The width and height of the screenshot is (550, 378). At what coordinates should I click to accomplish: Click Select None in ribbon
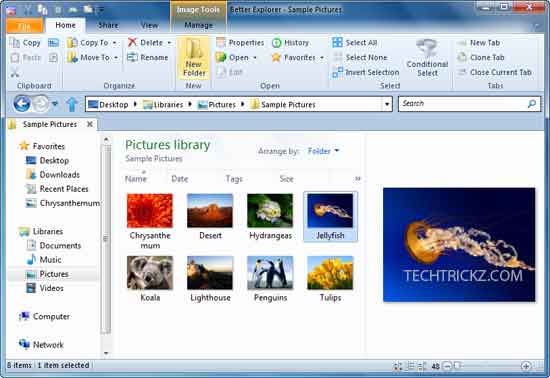360,58
